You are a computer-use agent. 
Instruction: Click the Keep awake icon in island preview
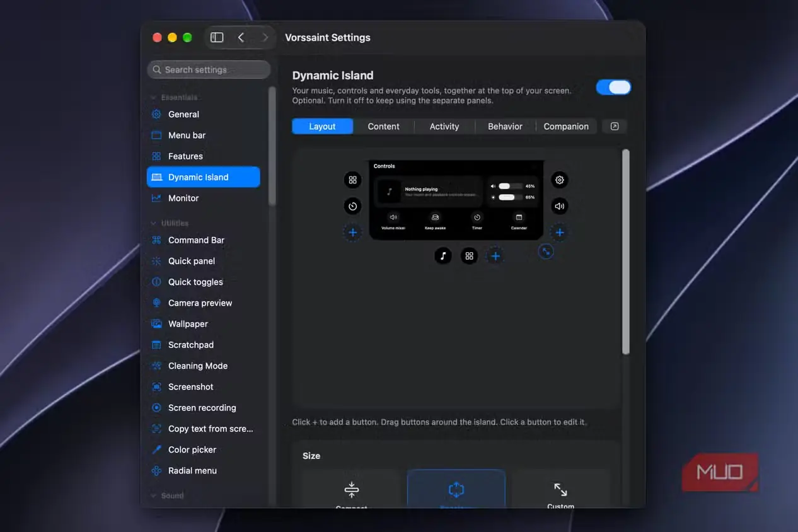435,217
